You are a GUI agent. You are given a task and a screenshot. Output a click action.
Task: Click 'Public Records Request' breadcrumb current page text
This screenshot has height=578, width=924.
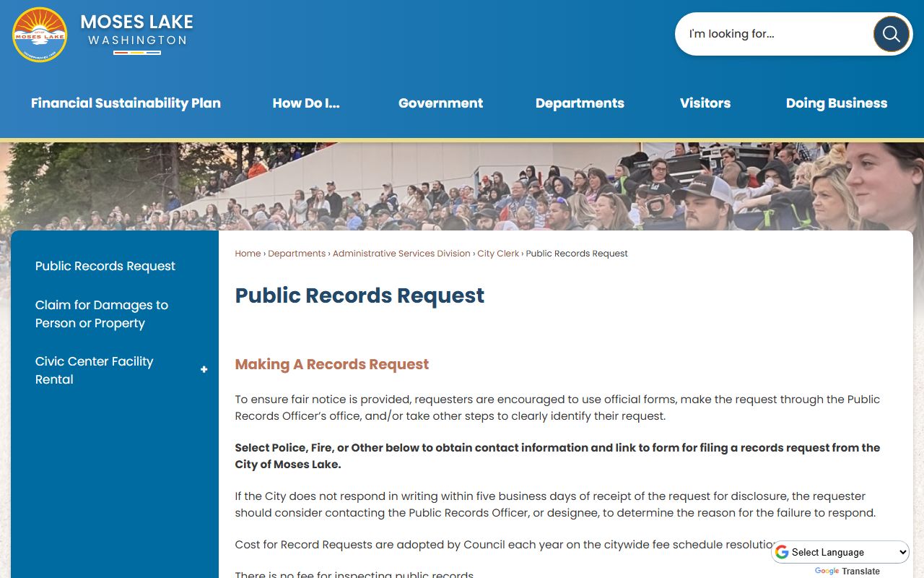pyautogui.click(x=577, y=254)
